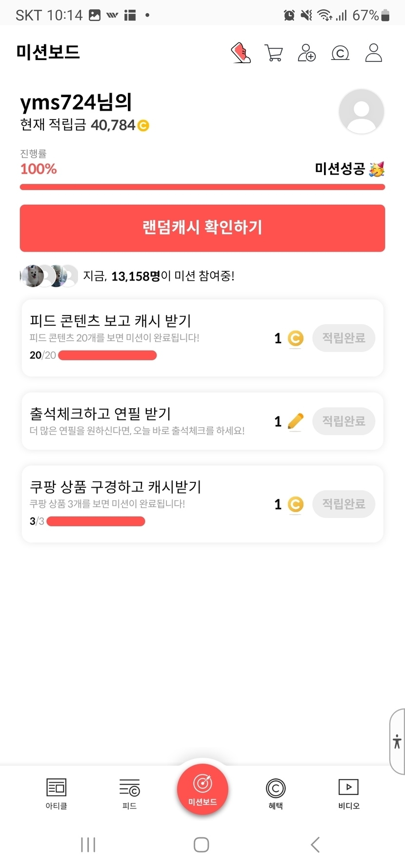This screenshot has width=405, height=868.
Task: Tap the participant avatars group
Action: click(49, 276)
